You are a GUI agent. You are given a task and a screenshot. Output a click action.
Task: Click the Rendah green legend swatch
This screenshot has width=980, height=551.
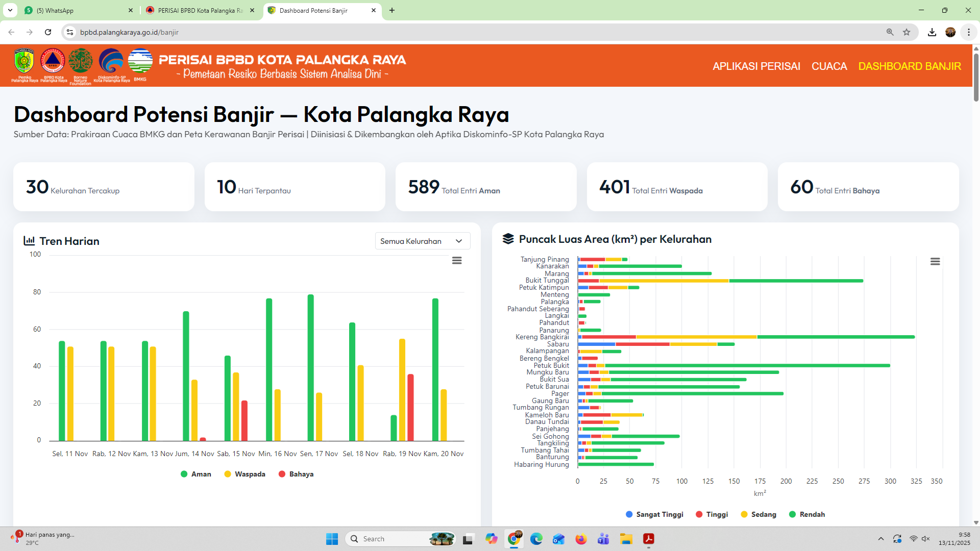tap(792, 514)
